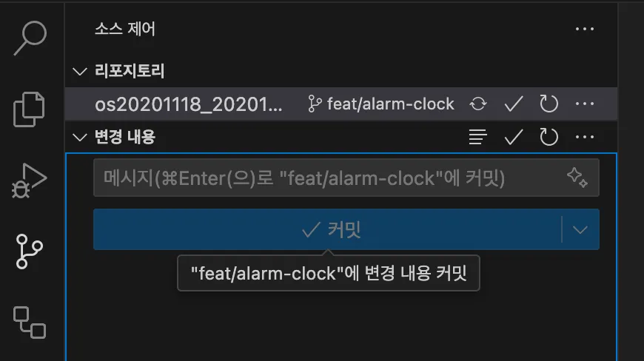644x361 pixels.
Task: Toggle view as tree/list icon in 변경 내용 header
Action: pyautogui.click(x=478, y=137)
